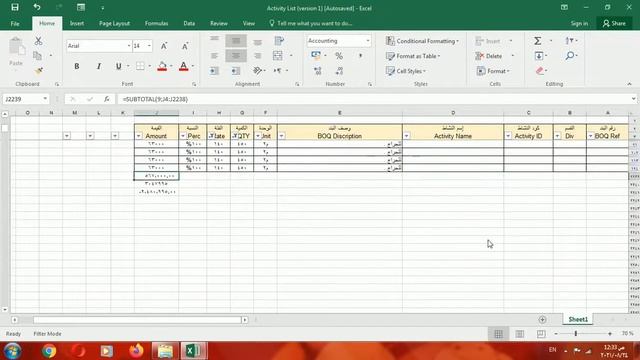Click the Undo arrow icon

pyautogui.click(x=37, y=7)
